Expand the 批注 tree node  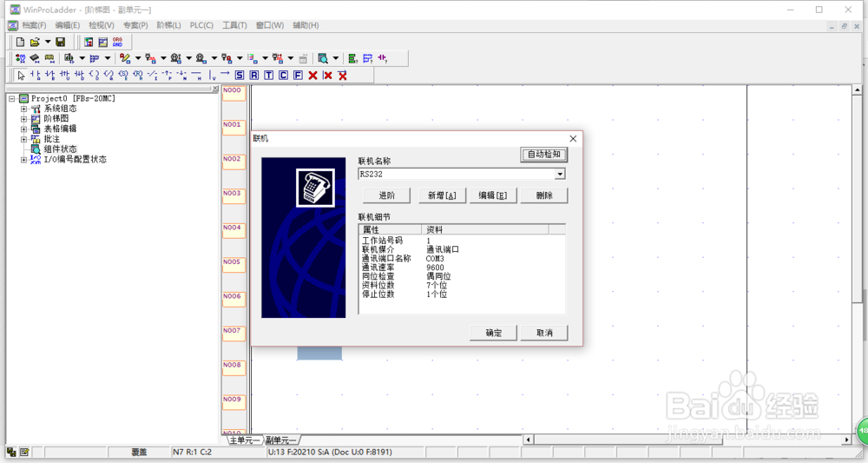point(23,139)
